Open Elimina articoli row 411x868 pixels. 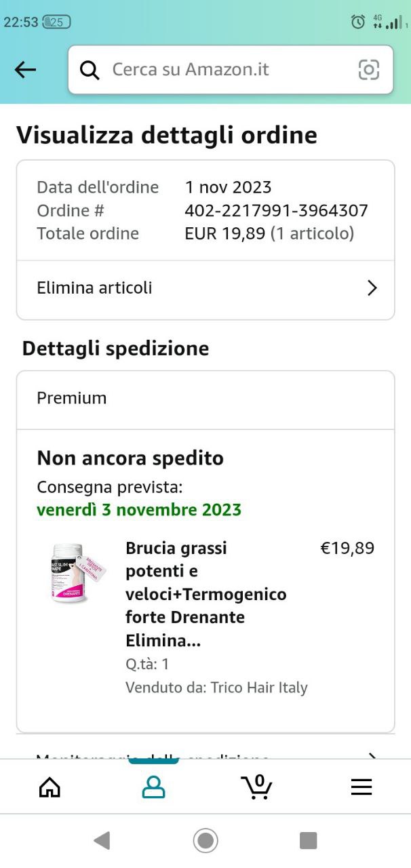click(206, 288)
